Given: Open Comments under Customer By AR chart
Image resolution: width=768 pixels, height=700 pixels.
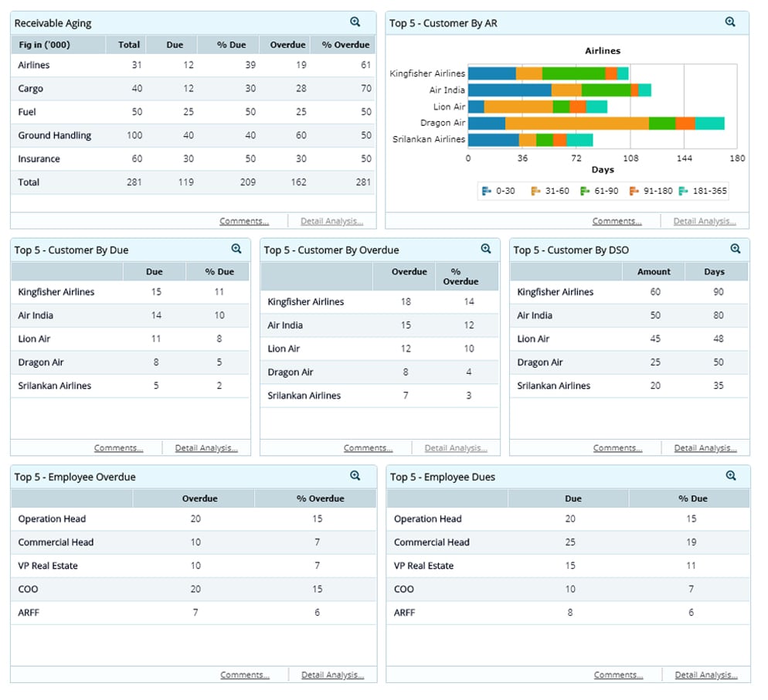Looking at the screenshot, I should pos(617,222).
